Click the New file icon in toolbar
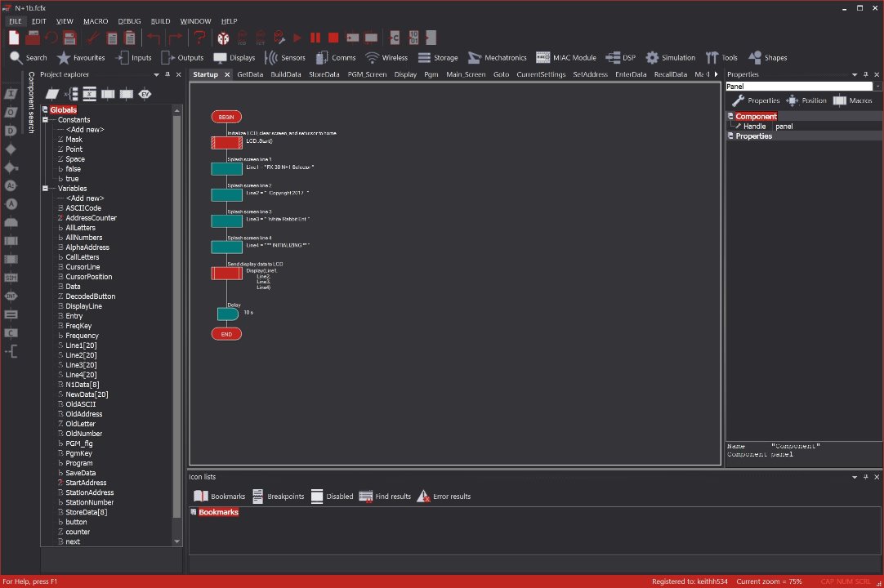 click(x=14, y=38)
